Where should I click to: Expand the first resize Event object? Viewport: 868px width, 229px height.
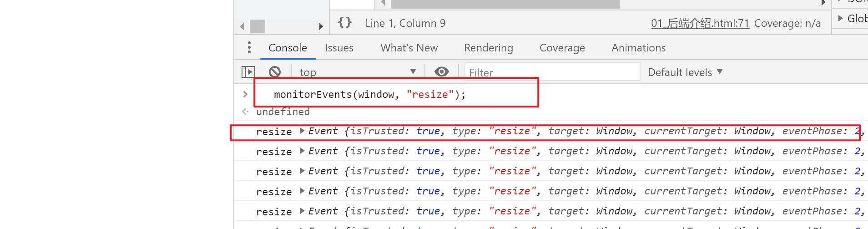coord(302,131)
